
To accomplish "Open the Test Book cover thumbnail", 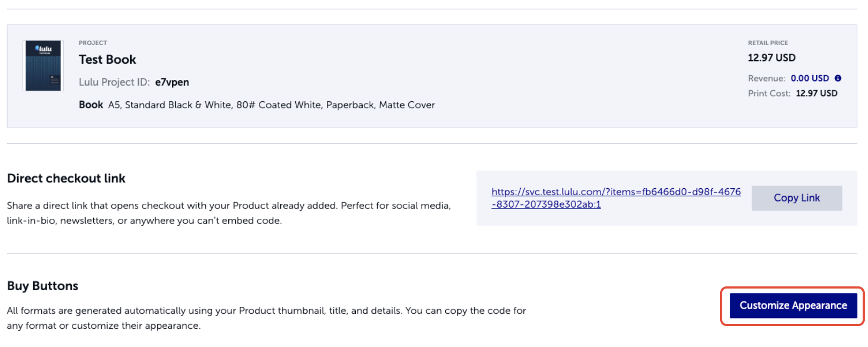I will (x=43, y=66).
